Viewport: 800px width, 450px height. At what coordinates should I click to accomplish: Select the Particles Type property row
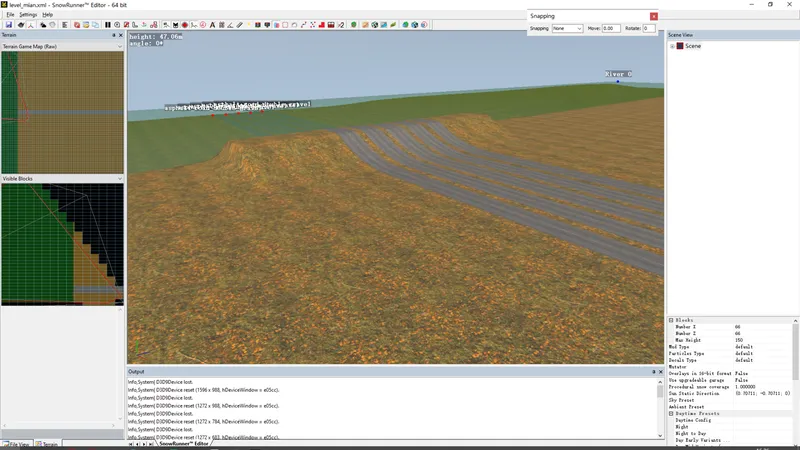(x=731, y=353)
